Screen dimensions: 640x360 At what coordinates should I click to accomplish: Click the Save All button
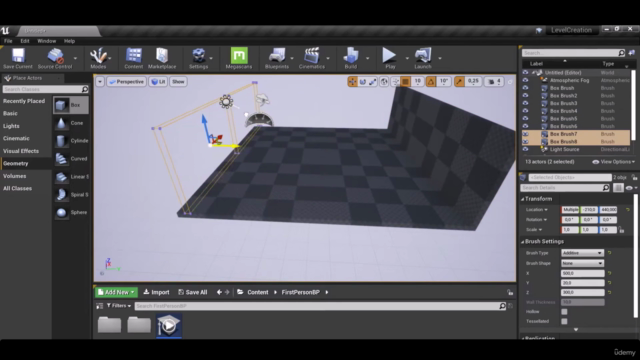193,292
